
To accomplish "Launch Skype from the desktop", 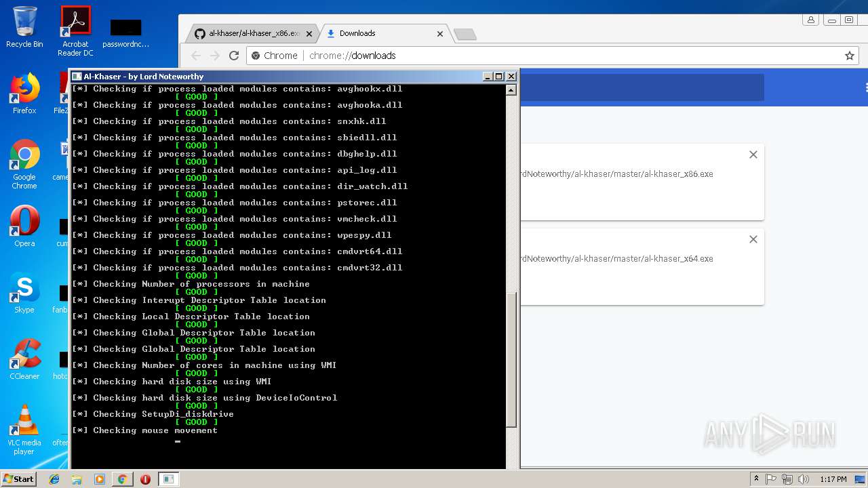I will pyautogui.click(x=24, y=293).
